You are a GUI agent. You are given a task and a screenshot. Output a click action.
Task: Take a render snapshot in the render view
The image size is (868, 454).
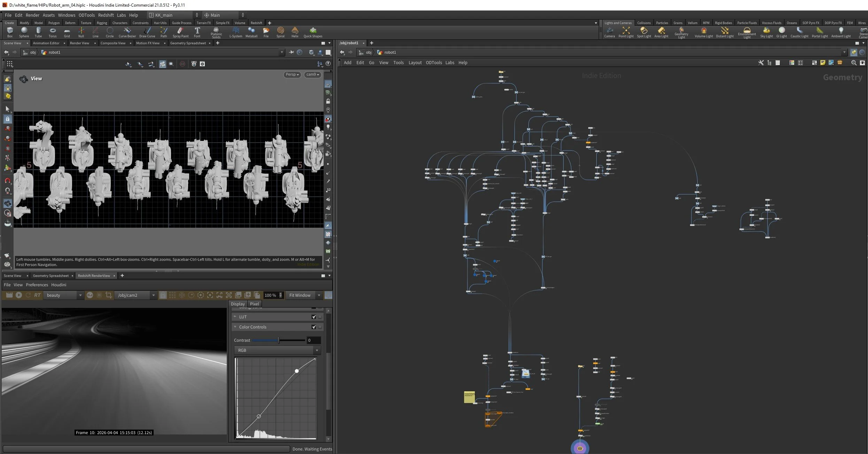pyautogui.click(x=248, y=295)
